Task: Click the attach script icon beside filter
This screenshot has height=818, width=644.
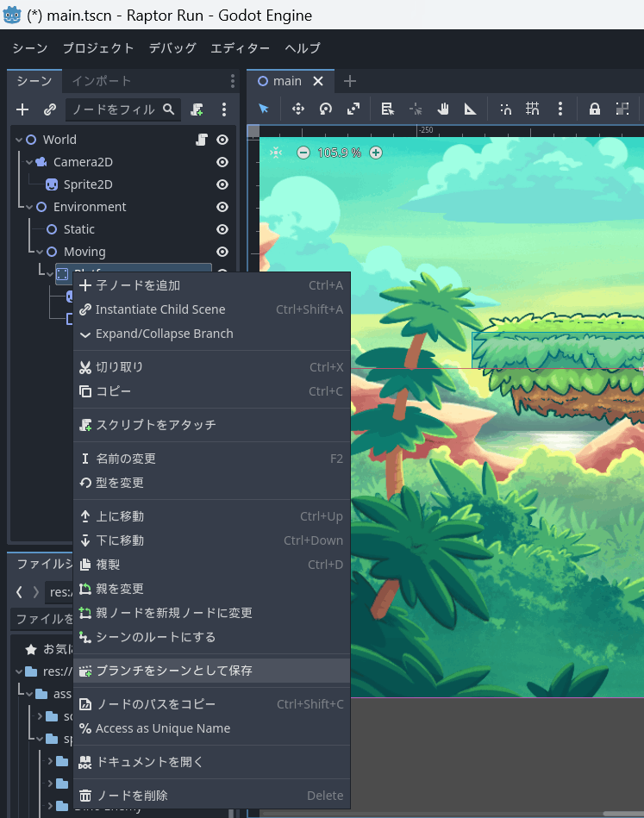Action: click(x=197, y=109)
